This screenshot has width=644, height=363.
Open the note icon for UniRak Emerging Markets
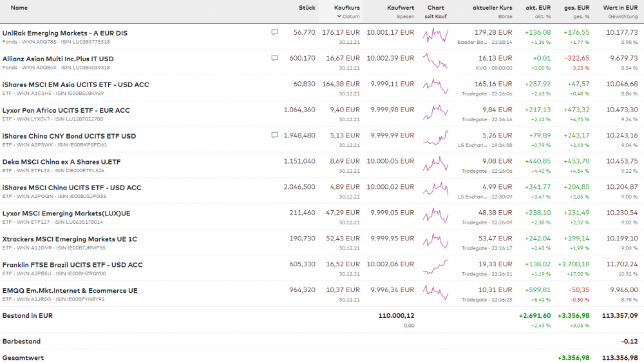(x=275, y=32)
